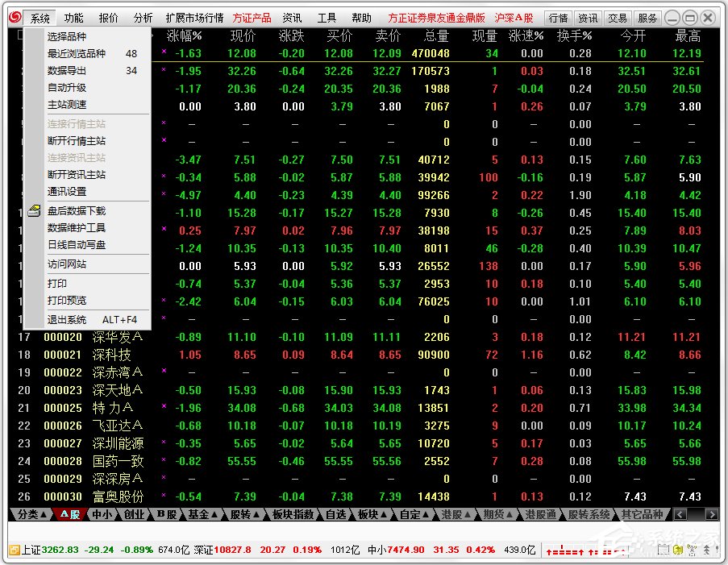Switch to the 中小 tab
Viewport: 728px width, 565px height.
pos(102,514)
